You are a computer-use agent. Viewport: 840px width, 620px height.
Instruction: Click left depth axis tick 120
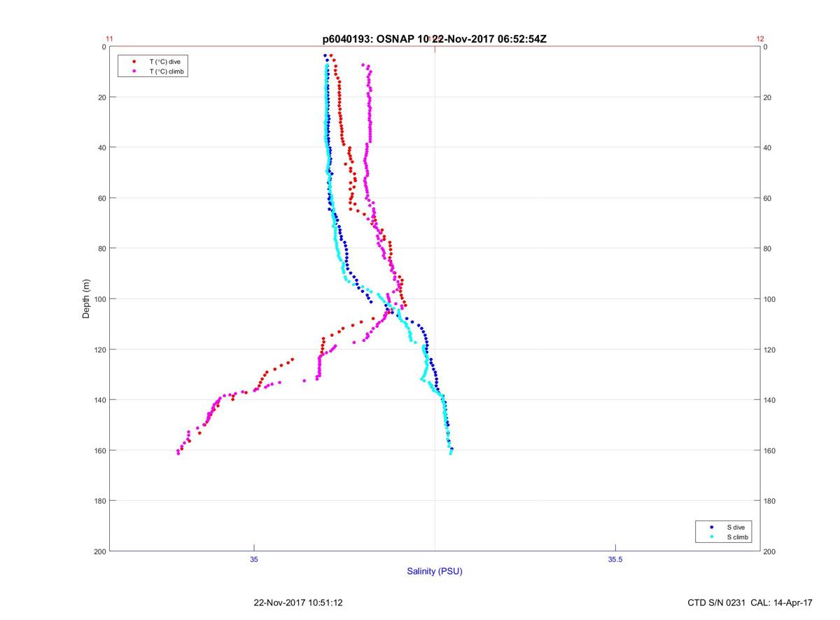click(100, 350)
